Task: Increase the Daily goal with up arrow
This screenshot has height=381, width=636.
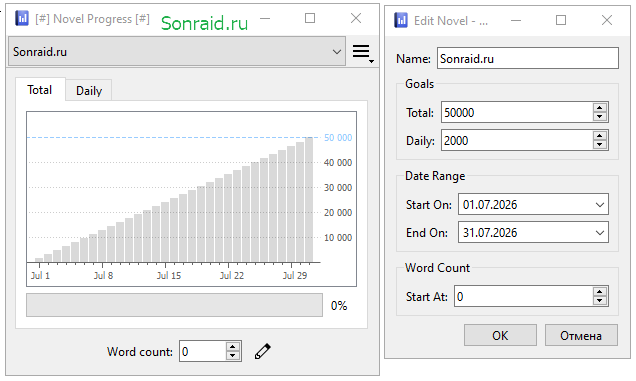Action: pyautogui.click(x=599, y=136)
